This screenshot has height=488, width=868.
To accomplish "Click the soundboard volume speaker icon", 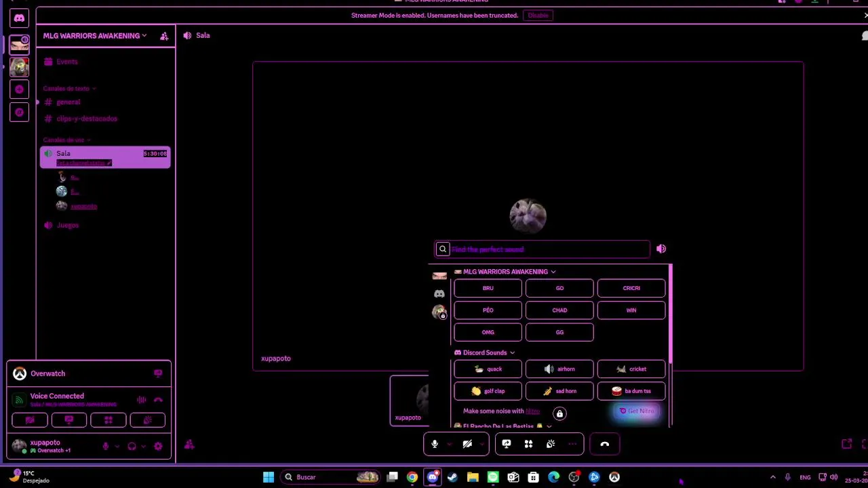I will pyautogui.click(x=661, y=249).
